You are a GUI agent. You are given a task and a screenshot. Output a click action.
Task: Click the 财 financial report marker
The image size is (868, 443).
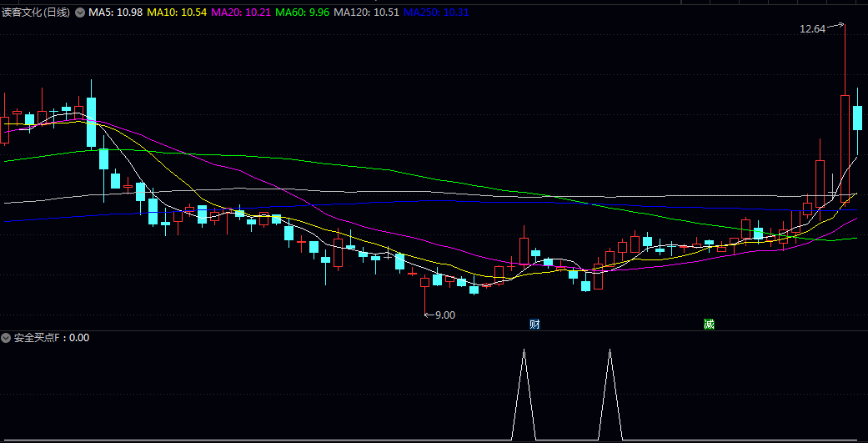click(x=534, y=324)
